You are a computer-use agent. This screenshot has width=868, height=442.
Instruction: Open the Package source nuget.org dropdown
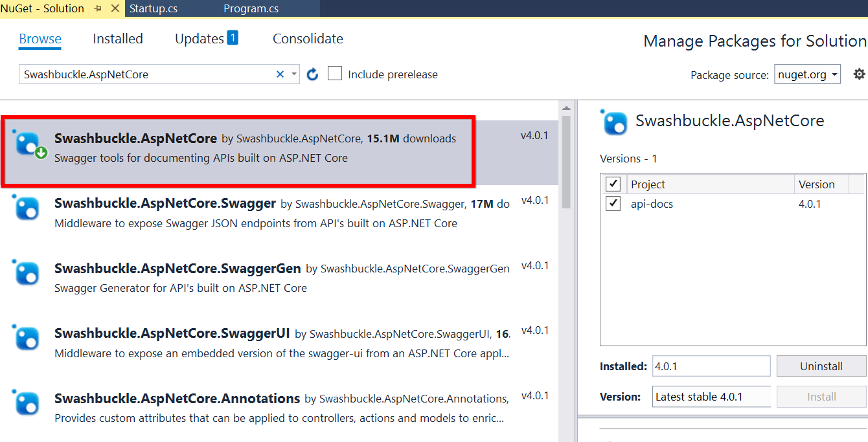(x=808, y=74)
